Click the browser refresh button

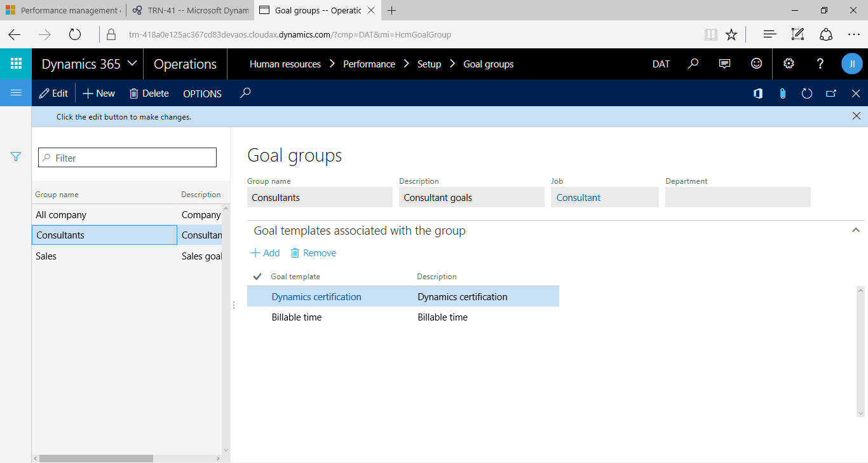click(75, 34)
